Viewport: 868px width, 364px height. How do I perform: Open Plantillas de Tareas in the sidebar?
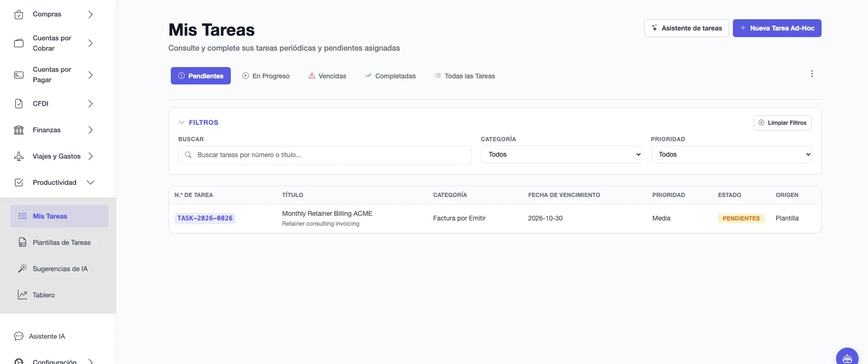coord(59,243)
